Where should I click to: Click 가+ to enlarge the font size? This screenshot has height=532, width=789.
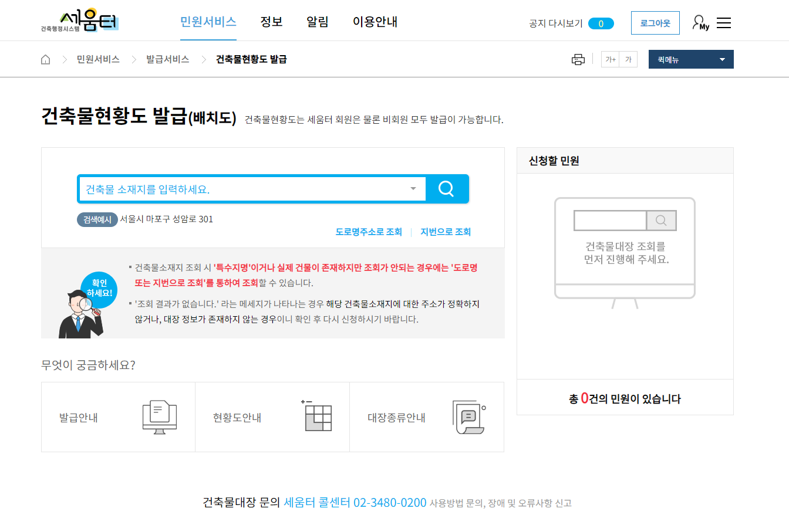pos(610,59)
